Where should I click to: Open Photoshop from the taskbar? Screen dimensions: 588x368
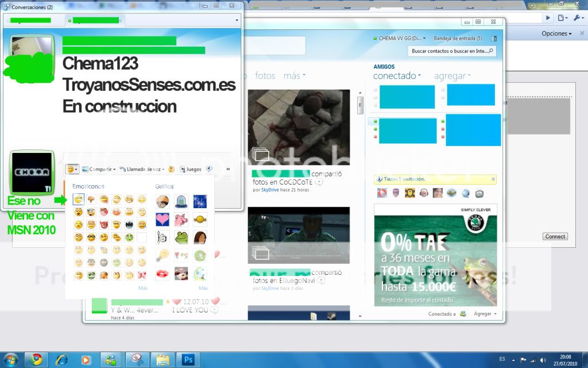click(x=188, y=360)
